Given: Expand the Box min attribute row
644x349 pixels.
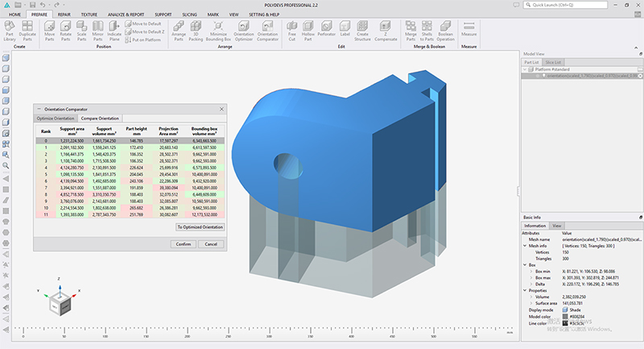Looking at the screenshot, I should (531, 272).
